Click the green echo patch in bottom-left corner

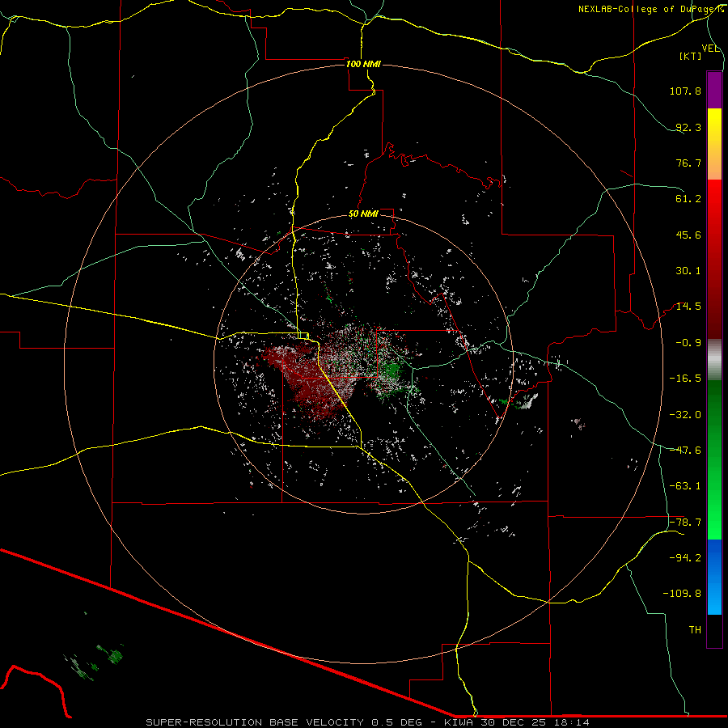[95, 662]
